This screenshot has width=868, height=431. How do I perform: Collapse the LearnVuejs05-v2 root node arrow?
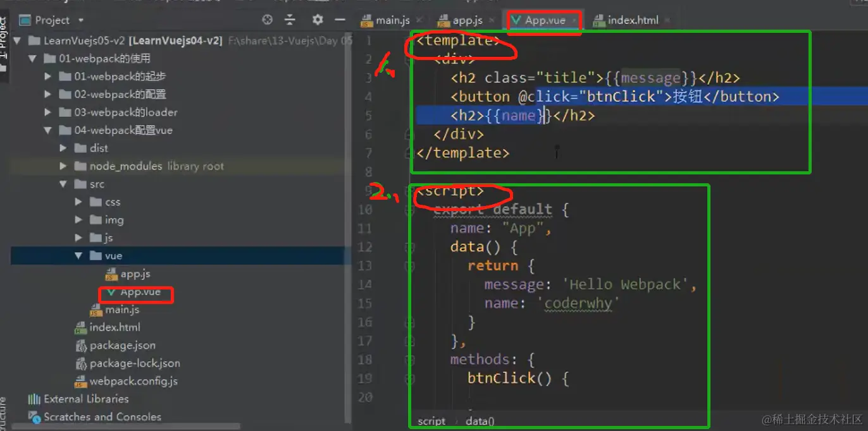click(x=17, y=40)
